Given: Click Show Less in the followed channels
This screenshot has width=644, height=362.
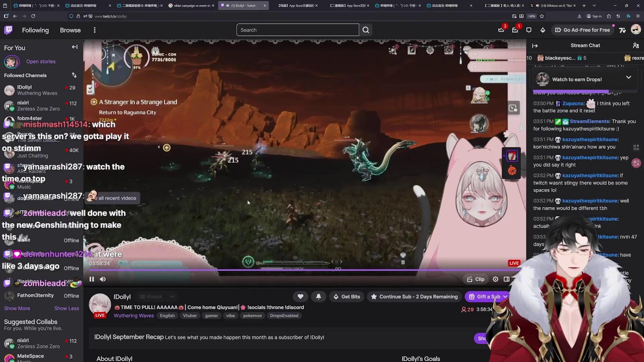Looking at the screenshot, I should click(66, 308).
